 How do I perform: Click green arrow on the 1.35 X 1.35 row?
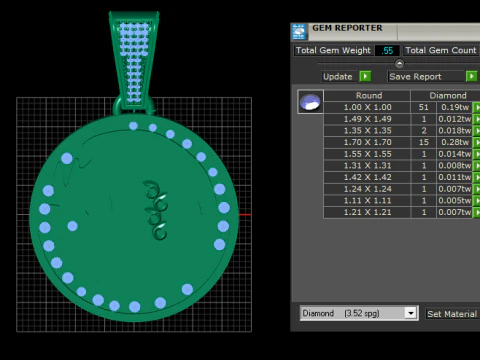[477, 131]
